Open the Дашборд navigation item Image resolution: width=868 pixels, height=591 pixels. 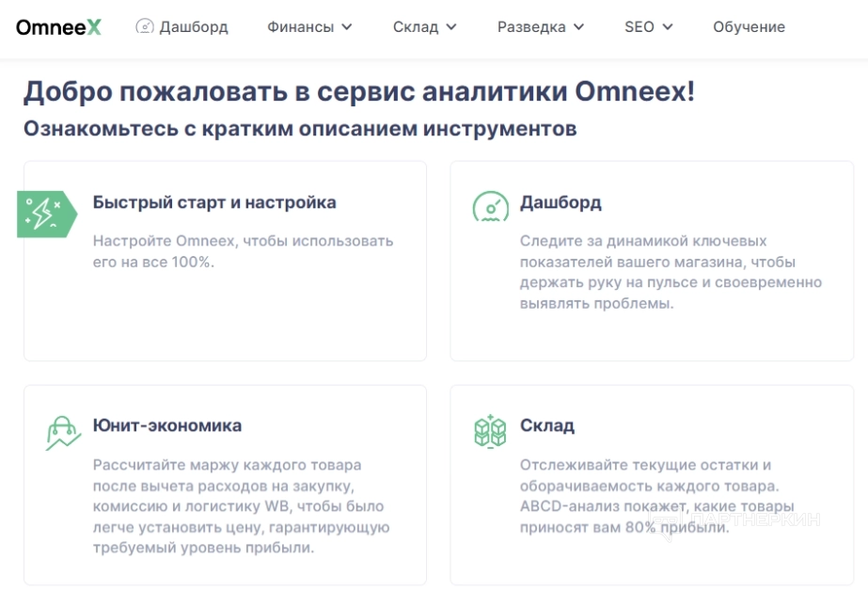click(x=182, y=26)
